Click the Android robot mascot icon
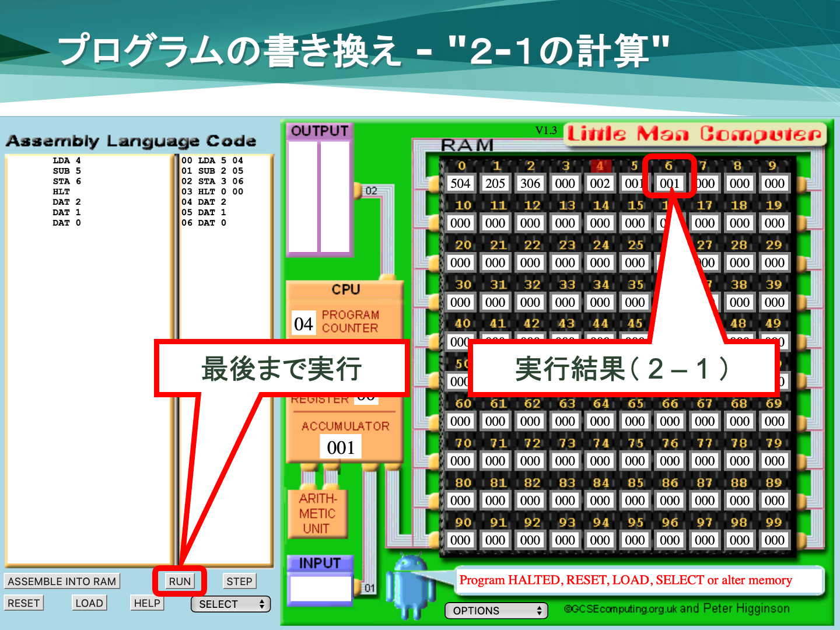The width and height of the screenshot is (840, 630). click(414, 586)
